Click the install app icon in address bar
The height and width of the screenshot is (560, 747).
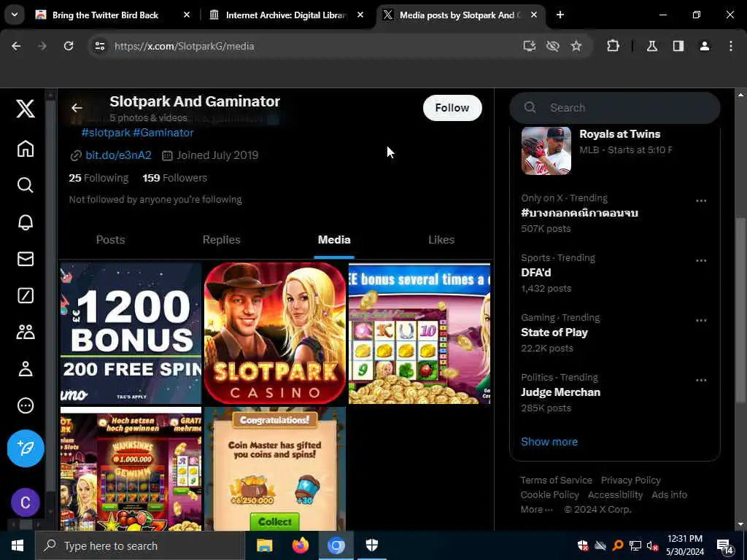pyautogui.click(x=530, y=46)
